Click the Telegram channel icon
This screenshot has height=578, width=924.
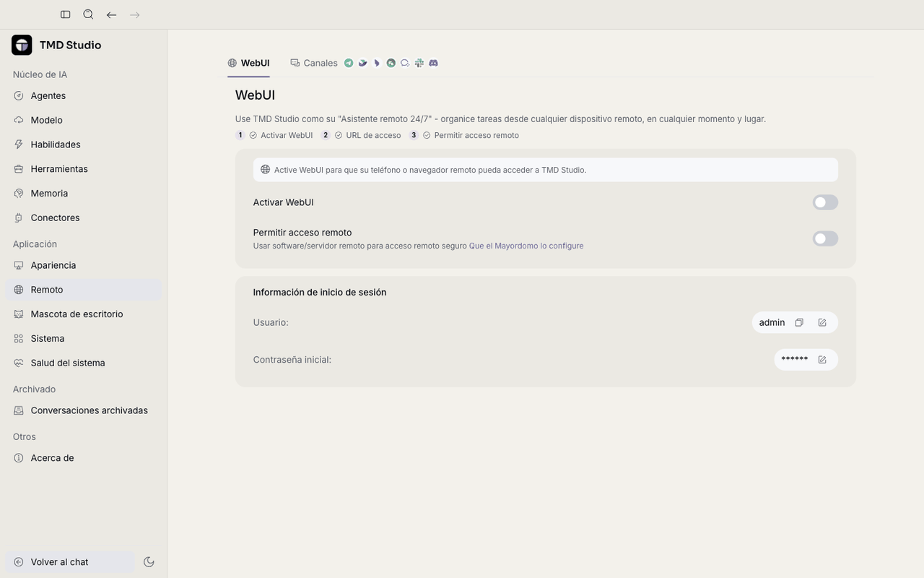pyautogui.click(x=349, y=63)
